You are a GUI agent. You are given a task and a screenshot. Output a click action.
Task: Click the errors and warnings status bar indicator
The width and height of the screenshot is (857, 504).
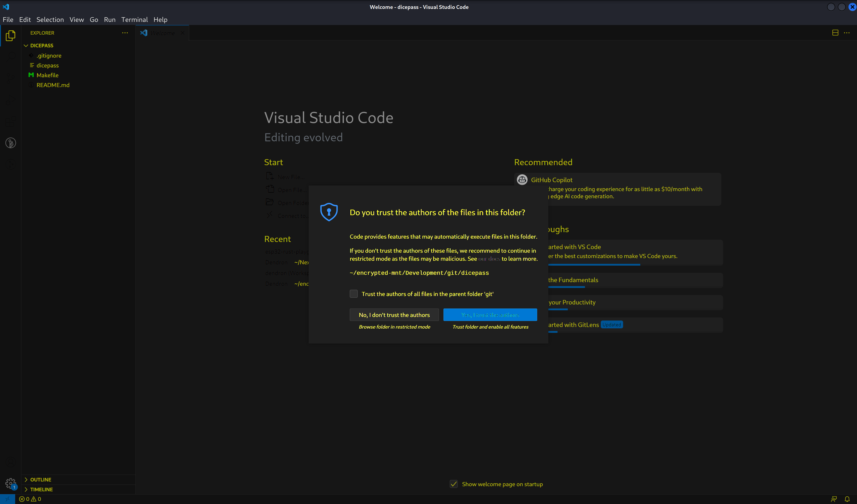pyautogui.click(x=30, y=499)
